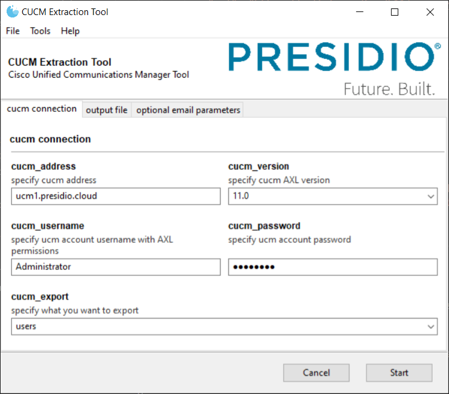The height and width of the screenshot is (394, 449).
Task: Expand the cucm_export dropdown arrow
Action: (x=430, y=326)
